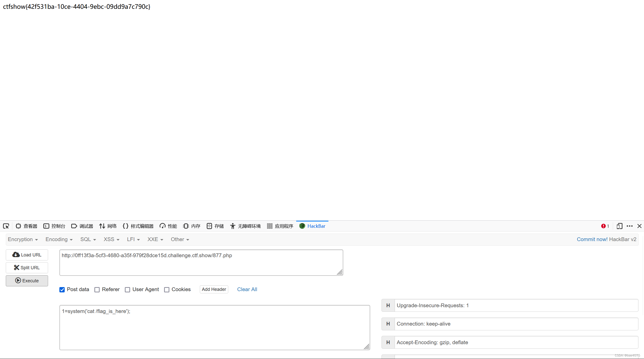Screen dimensions: 644x359
Task: Enable the Referer checkbox
Action: tap(97, 290)
